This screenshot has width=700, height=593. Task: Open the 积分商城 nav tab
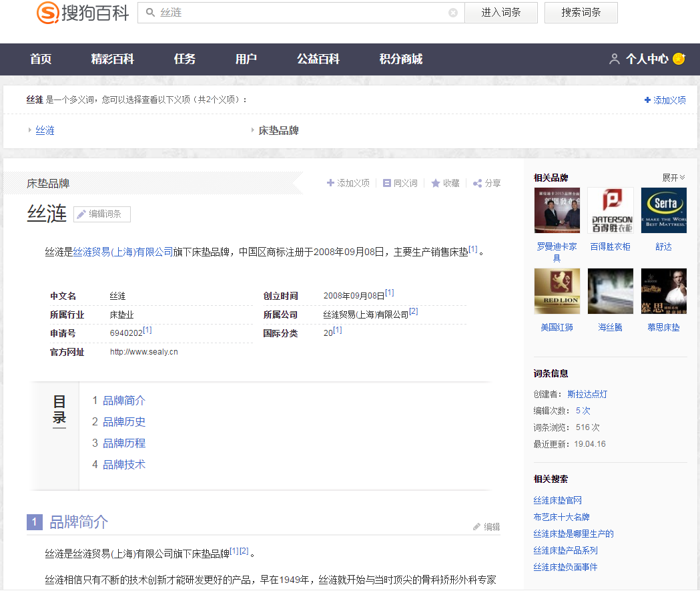click(401, 59)
